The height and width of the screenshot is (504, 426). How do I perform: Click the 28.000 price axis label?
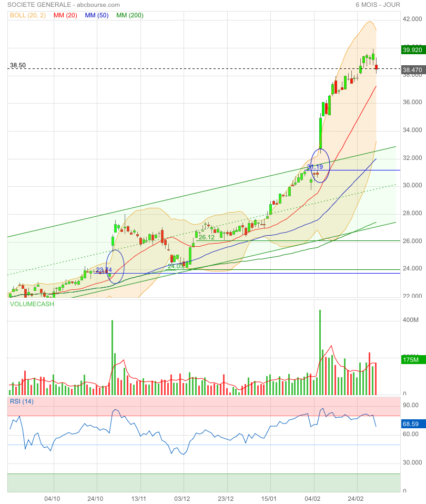(x=412, y=213)
